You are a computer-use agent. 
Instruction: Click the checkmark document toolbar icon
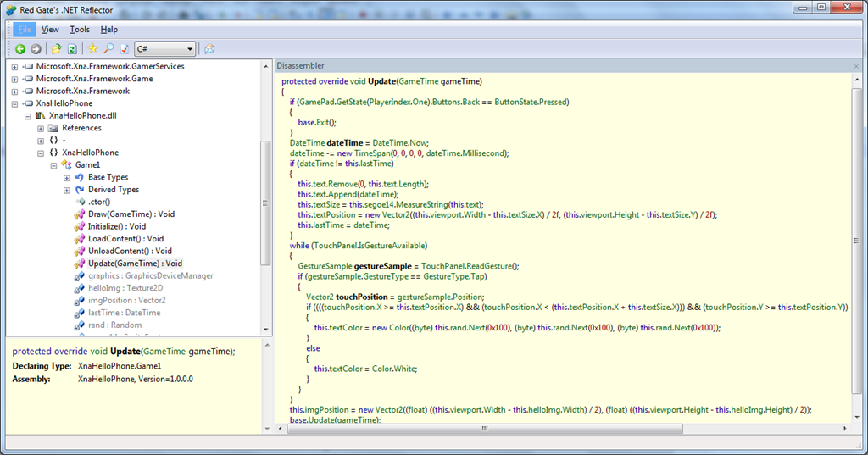pos(125,49)
